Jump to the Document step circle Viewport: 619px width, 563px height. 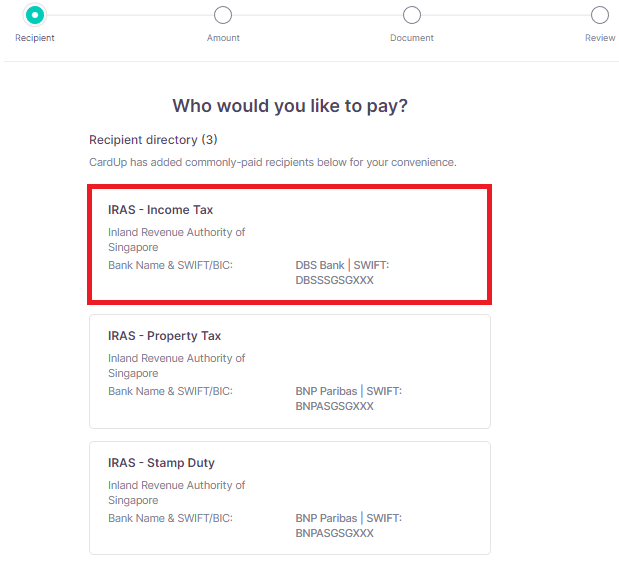point(411,15)
